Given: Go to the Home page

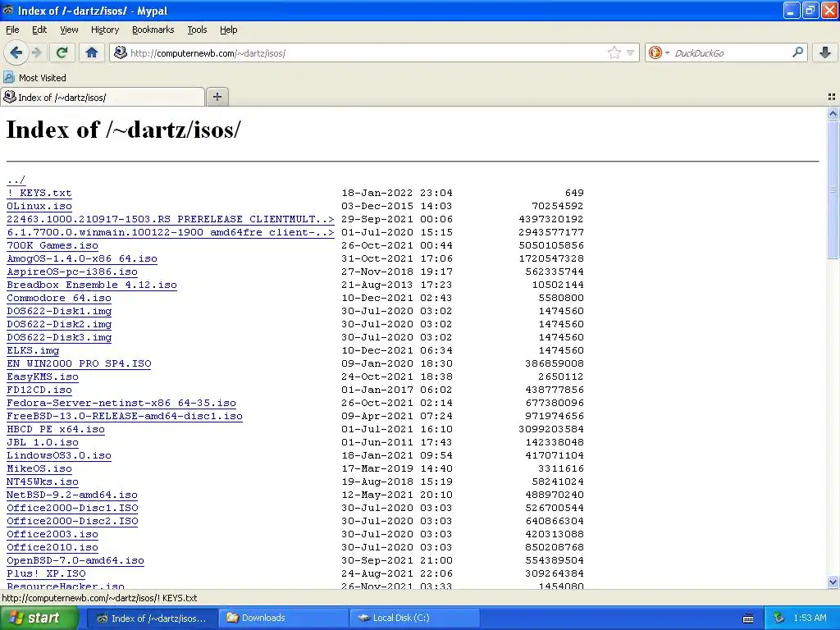Looking at the screenshot, I should tap(92, 52).
